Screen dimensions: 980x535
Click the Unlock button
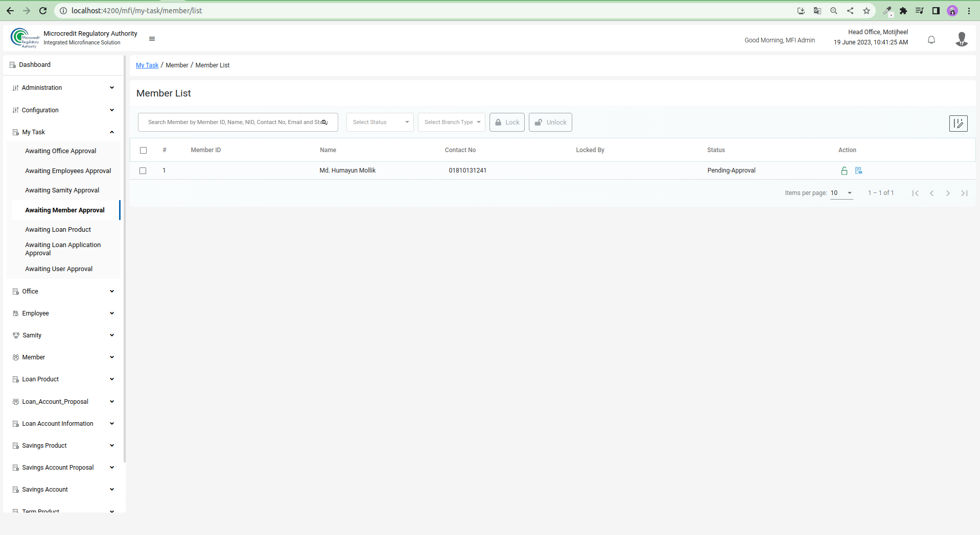[x=550, y=123]
